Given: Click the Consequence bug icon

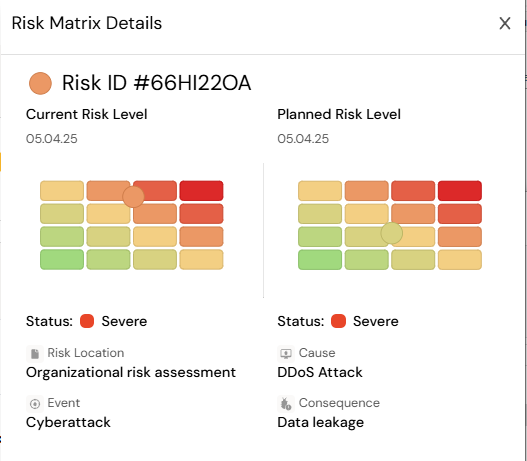Looking at the screenshot, I should tap(286, 404).
